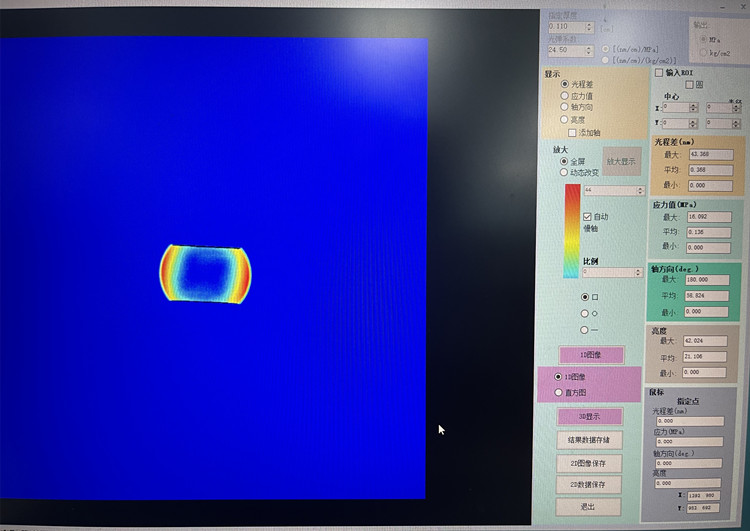The image size is (750, 531).
Task: Choose the 直方图 histogram radio option
Action: point(558,393)
